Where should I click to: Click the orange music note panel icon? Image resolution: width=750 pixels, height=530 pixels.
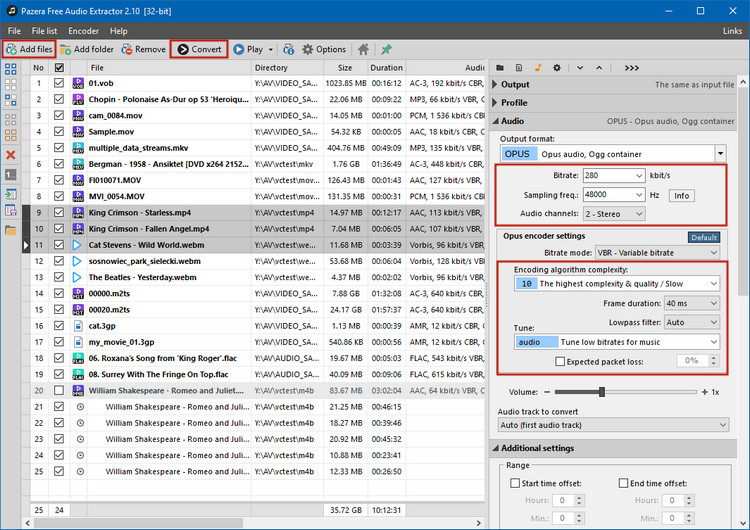pyautogui.click(x=538, y=68)
